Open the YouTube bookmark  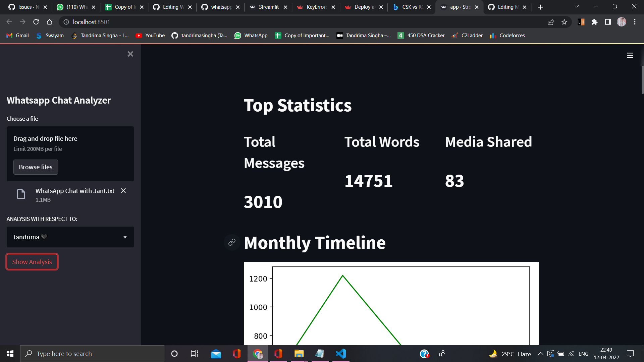point(150,35)
